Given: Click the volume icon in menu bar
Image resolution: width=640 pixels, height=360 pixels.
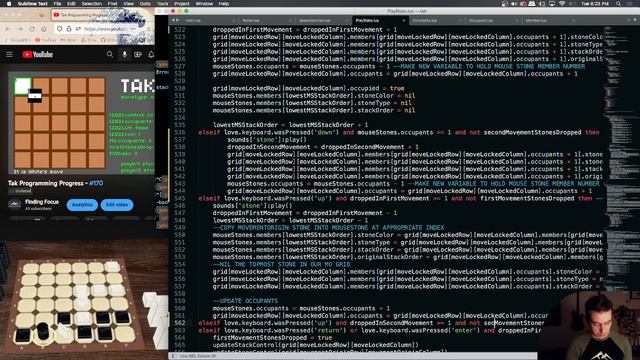Looking at the screenshot, I should [x=514, y=4].
